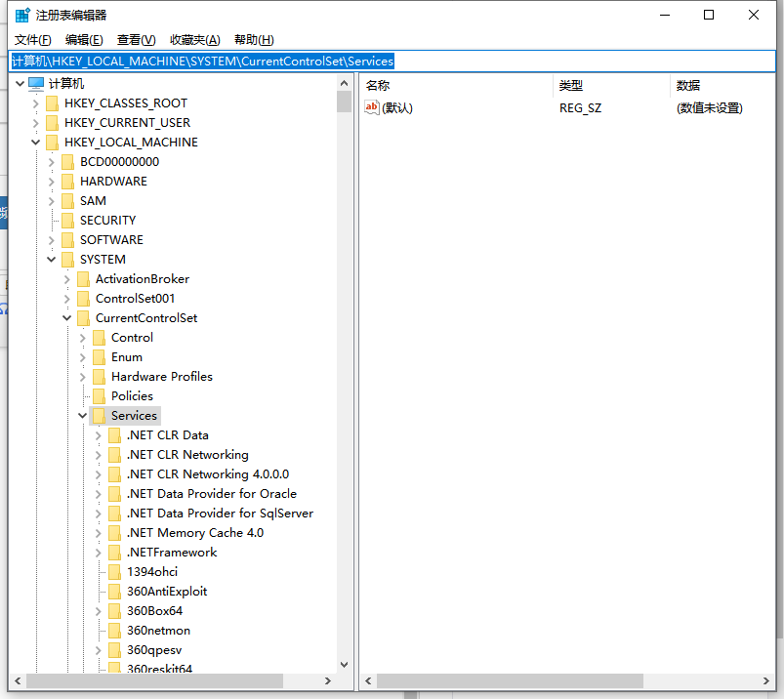
Task: Click the Services folder icon
Action: tap(99, 416)
